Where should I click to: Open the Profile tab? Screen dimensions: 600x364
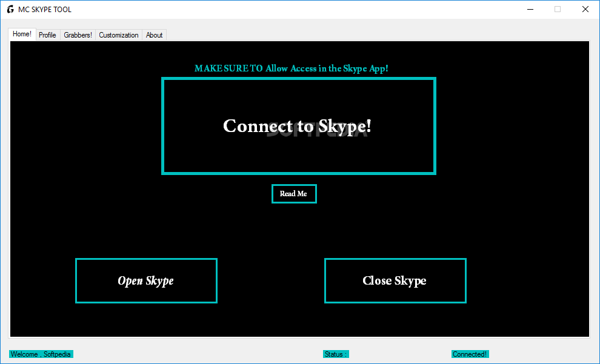pyautogui.click(x=47, y=35)
